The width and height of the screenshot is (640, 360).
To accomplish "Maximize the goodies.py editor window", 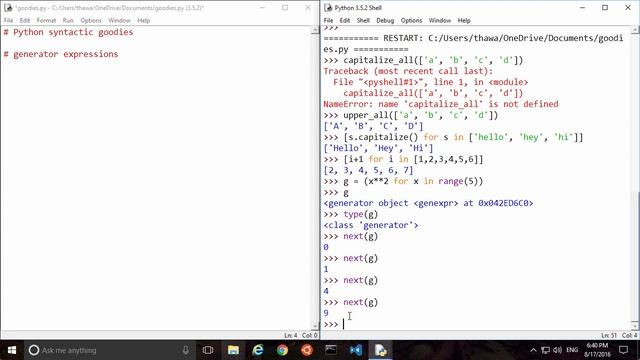I will (x=285, y=8).
